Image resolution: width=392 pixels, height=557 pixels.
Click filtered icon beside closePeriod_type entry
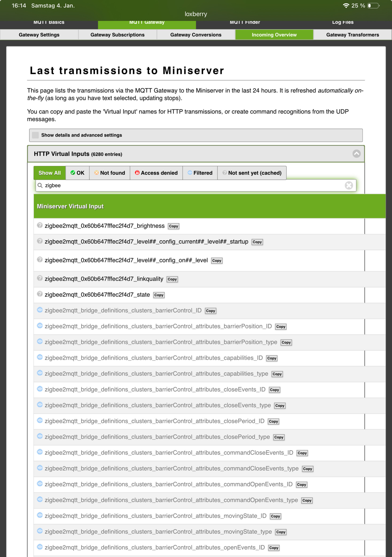pos(40,436)
